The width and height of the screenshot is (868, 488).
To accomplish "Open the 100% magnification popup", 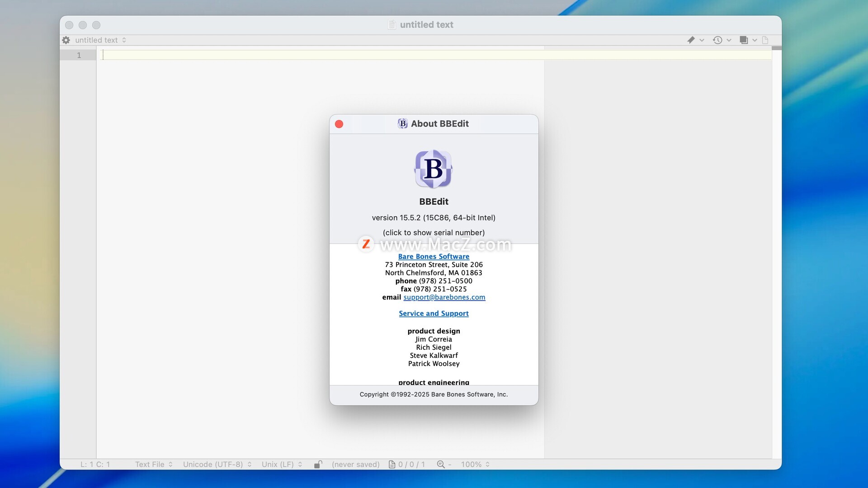I will (x=475, y=465).
